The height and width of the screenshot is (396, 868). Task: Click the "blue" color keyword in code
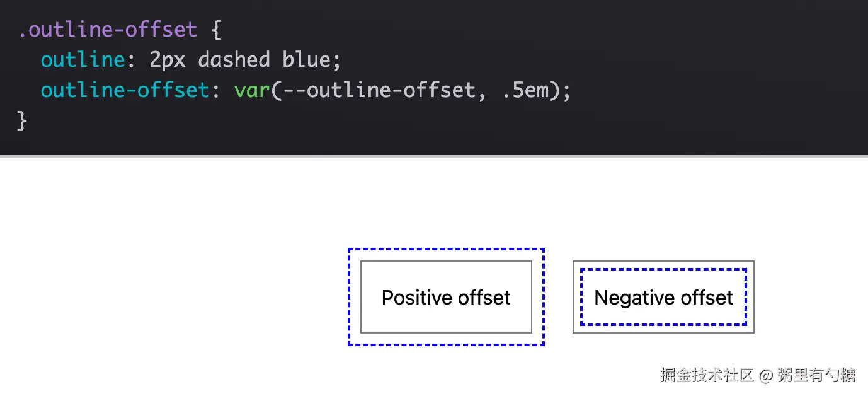click(x=306, y=60)
